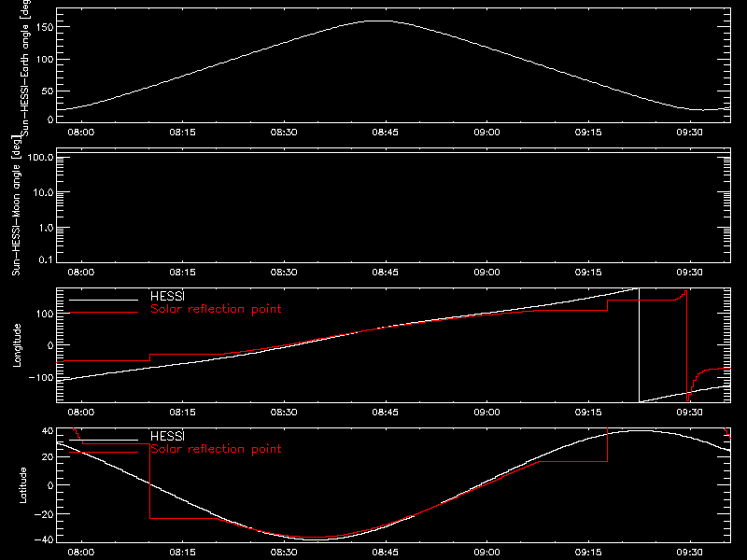Click the -20 tick in Latitude plot
Screen dimensions: 747x560
[44, 514]
